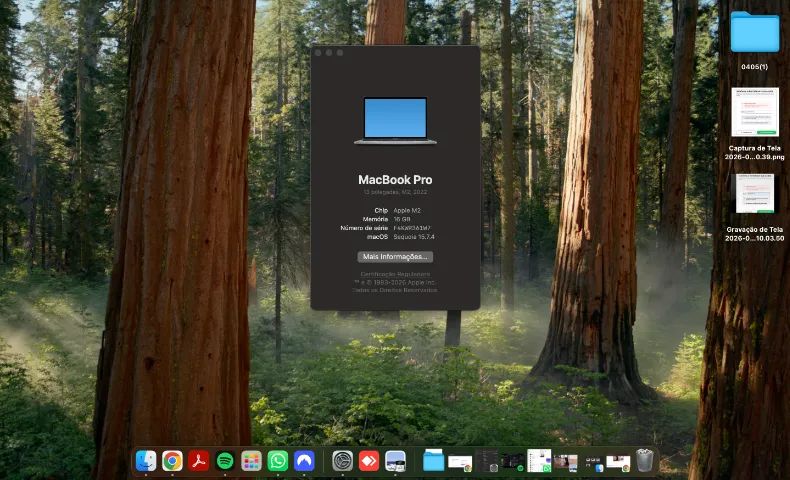Launch AnyDesk from the dock

pos(369,460)
